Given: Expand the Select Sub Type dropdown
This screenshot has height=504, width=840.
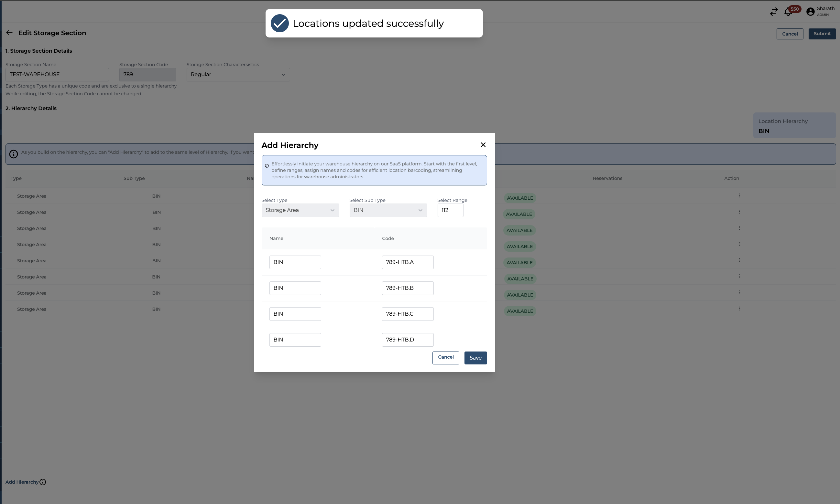Looking at the screenshot, I should [x=388, y=210].
